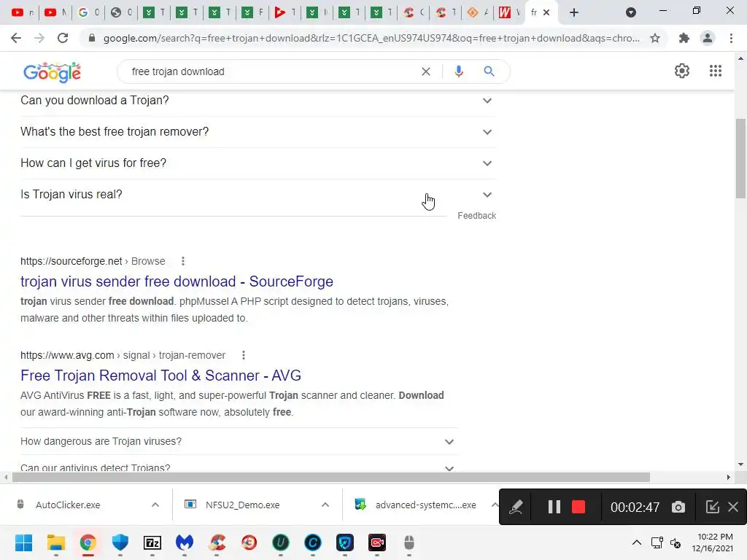Open "Free Trojan Removal Tool & Scanner - AVG"
Screen dimensions: 747x560
pyautogui.click(x=160, y=376)
